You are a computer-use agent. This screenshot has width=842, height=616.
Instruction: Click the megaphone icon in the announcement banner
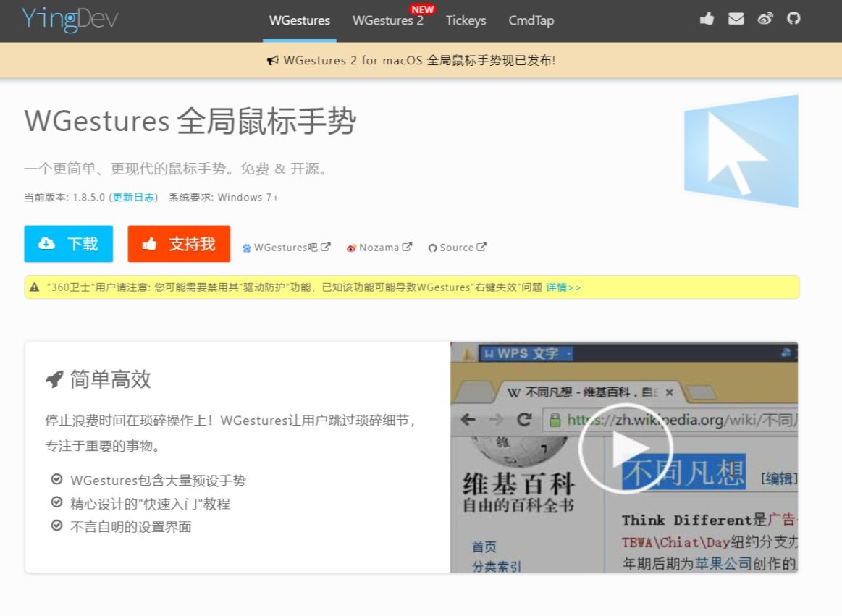(x=273, y=60)
